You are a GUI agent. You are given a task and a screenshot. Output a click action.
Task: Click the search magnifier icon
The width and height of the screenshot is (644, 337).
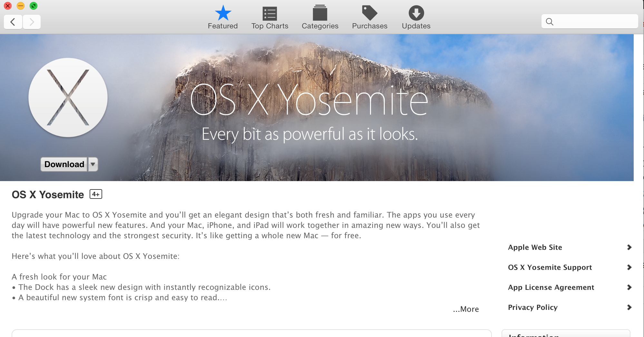pos(550,22)
